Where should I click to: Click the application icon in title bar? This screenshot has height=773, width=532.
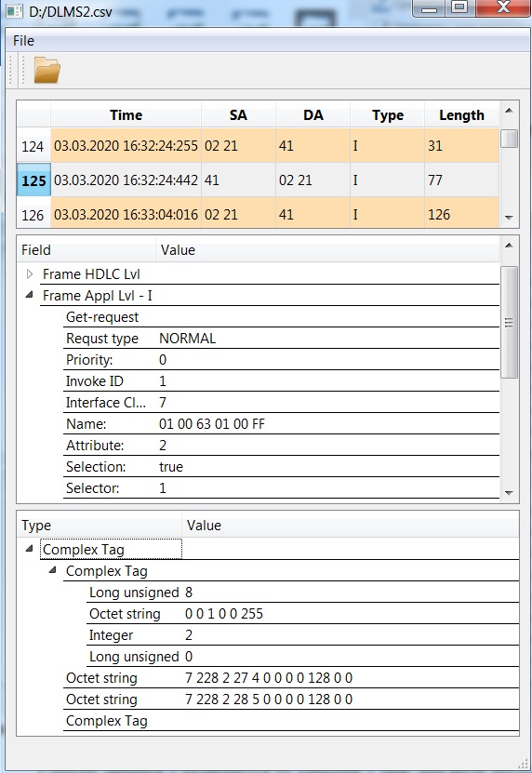pyautogui.click(x=15, y=11)
